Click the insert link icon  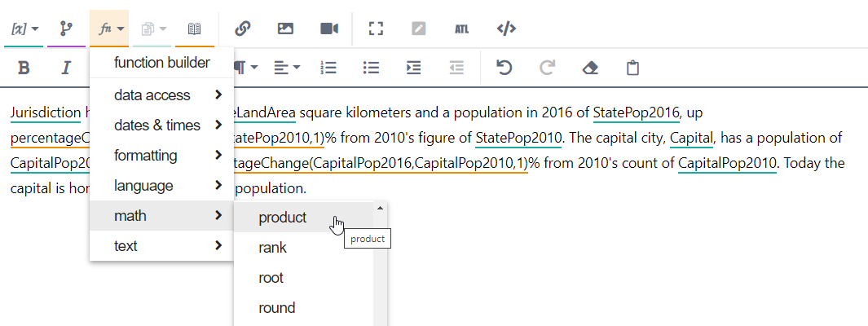[x=242, y=29]
